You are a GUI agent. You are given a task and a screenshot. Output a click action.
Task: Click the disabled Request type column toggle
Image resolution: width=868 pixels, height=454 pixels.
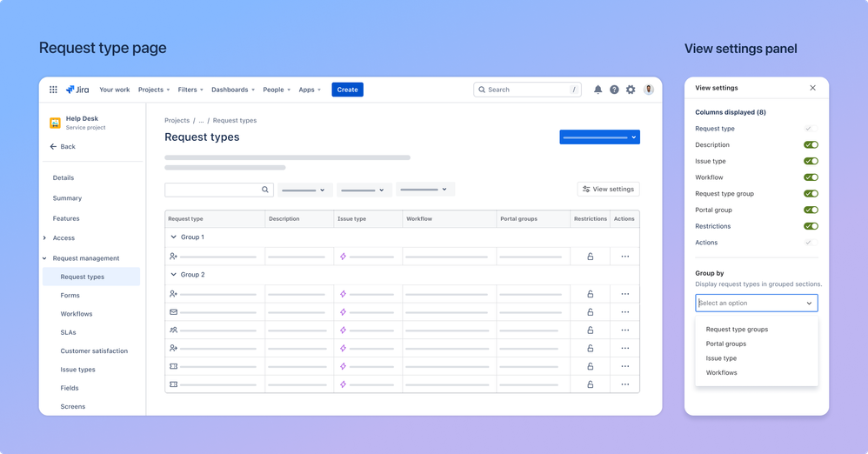811,129
